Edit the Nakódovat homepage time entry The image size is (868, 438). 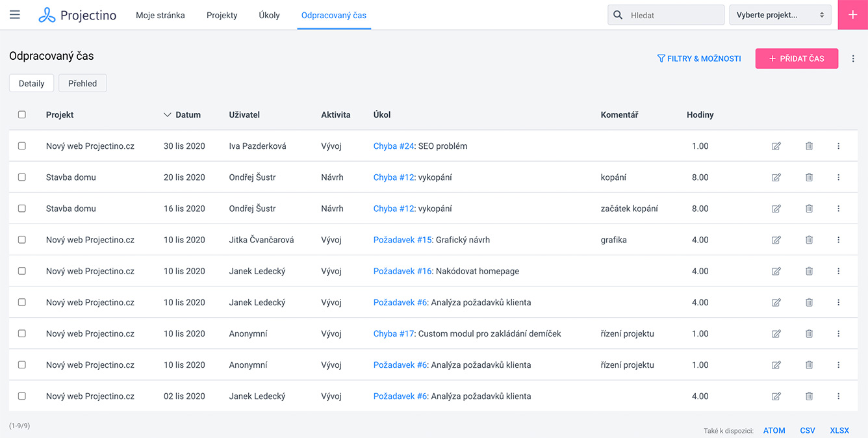coord(776,271)
